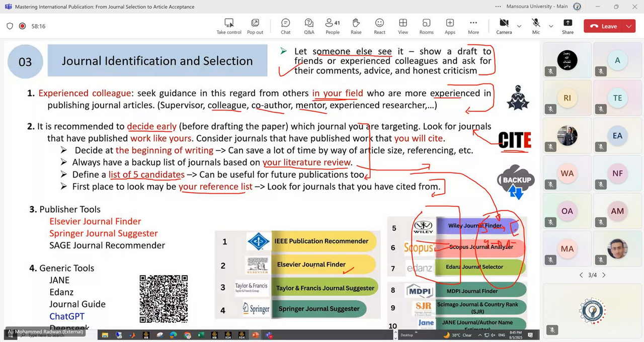Click the meeting timer 58:16
The height and width of the screenshot is (342, 644).
coord(38,26)
